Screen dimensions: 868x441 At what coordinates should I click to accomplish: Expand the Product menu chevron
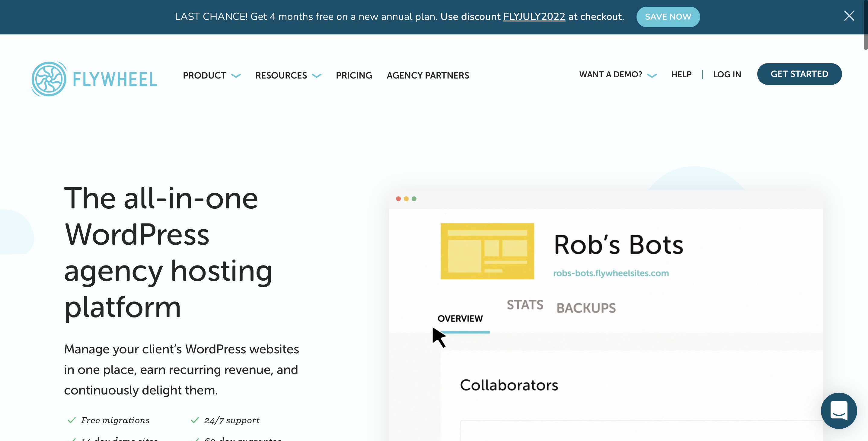[236, 76]
